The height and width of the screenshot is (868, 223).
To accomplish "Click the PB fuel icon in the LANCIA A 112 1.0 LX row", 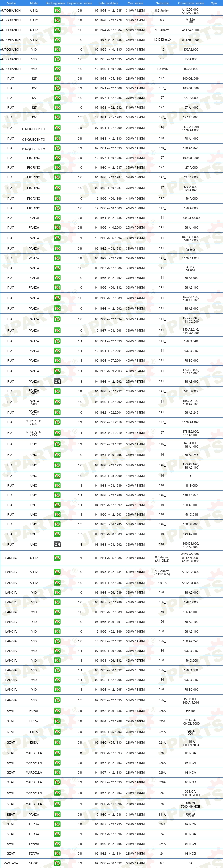I will 57,583.
